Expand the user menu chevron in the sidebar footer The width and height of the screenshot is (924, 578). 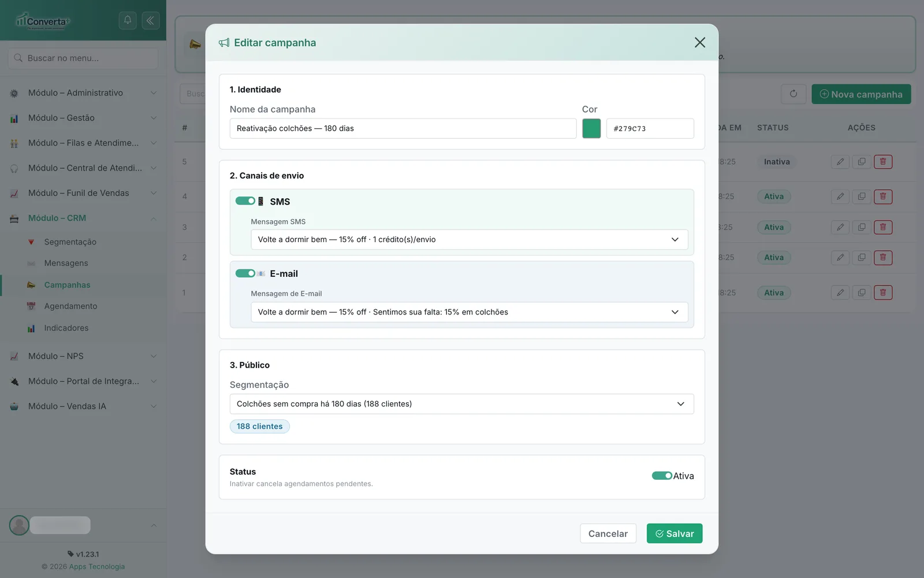154,525
